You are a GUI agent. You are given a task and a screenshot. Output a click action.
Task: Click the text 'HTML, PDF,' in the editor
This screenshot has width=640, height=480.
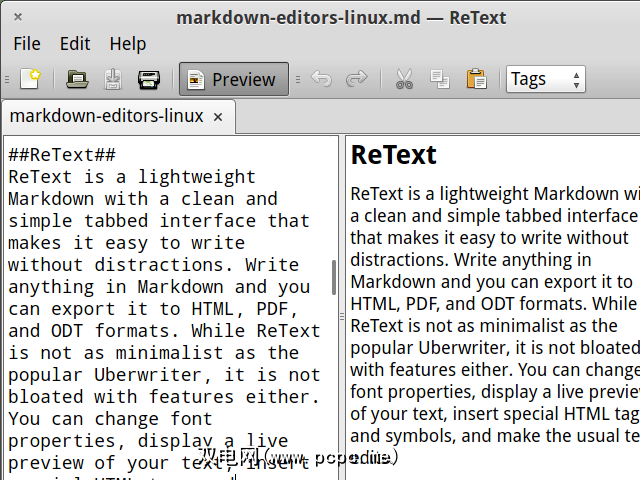[x=245, y=309]
